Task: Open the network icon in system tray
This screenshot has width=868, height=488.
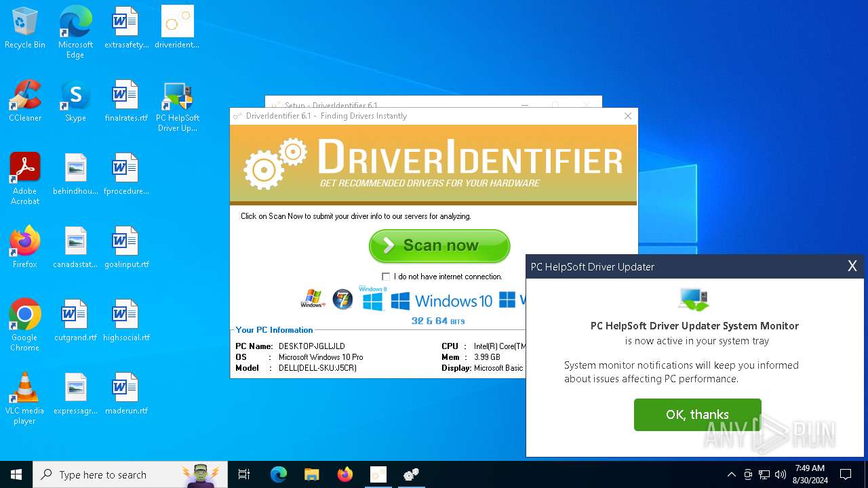Action: click(x=764, y=474)
